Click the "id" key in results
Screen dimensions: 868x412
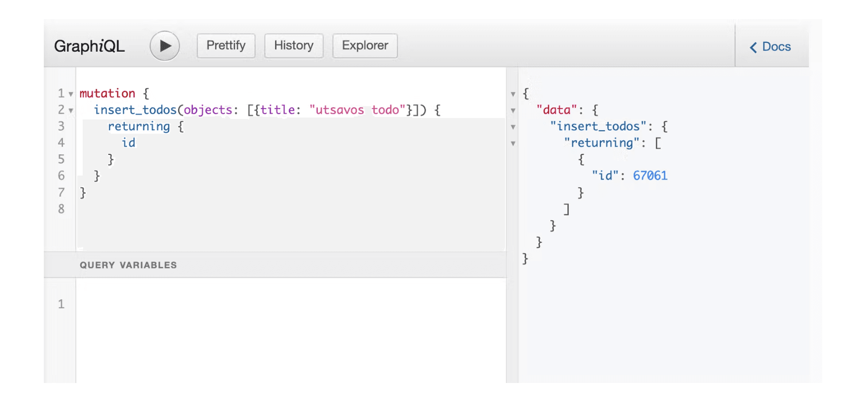[x=605, y=176]
